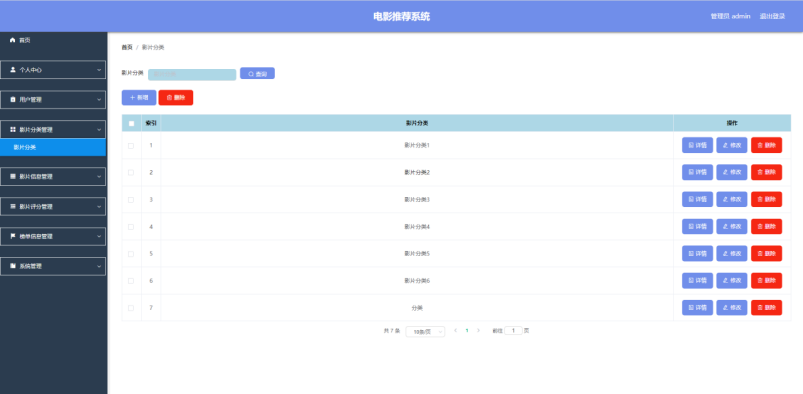Open 详情 for row 影片分类1

[697, 145]
